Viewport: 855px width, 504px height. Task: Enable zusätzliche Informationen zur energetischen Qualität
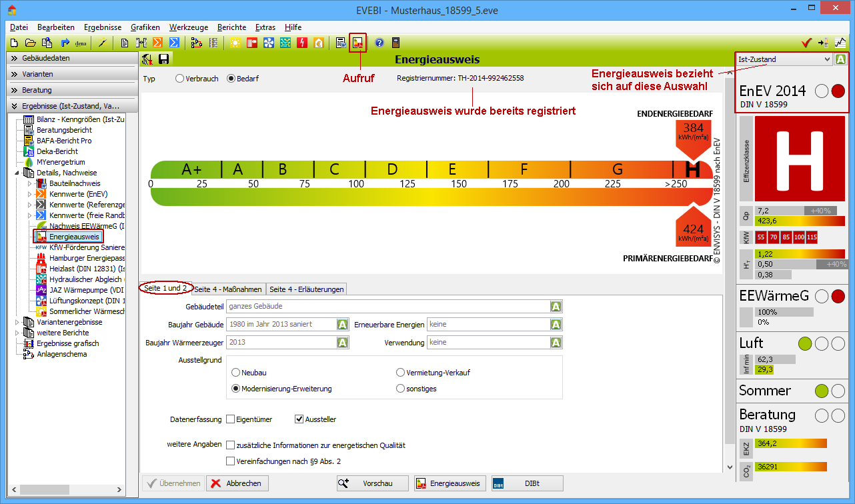coord(230,445)
